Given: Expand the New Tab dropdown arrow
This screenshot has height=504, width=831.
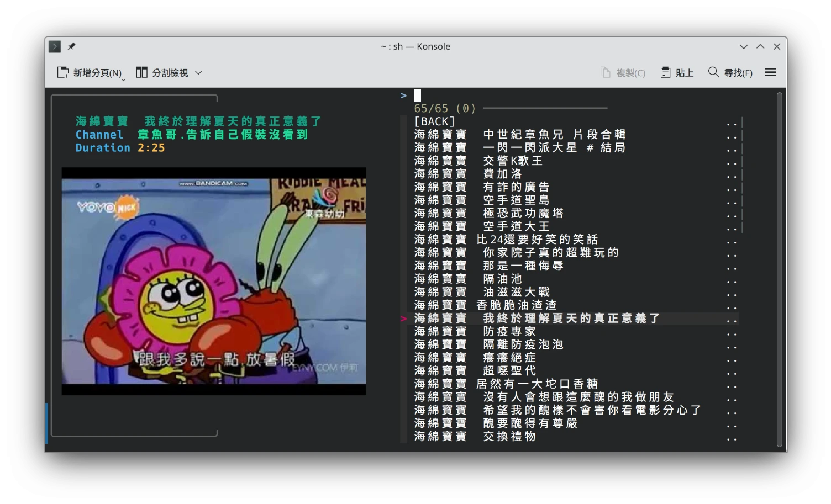Looking at the screenshot, I should click(x=123, y=79).
